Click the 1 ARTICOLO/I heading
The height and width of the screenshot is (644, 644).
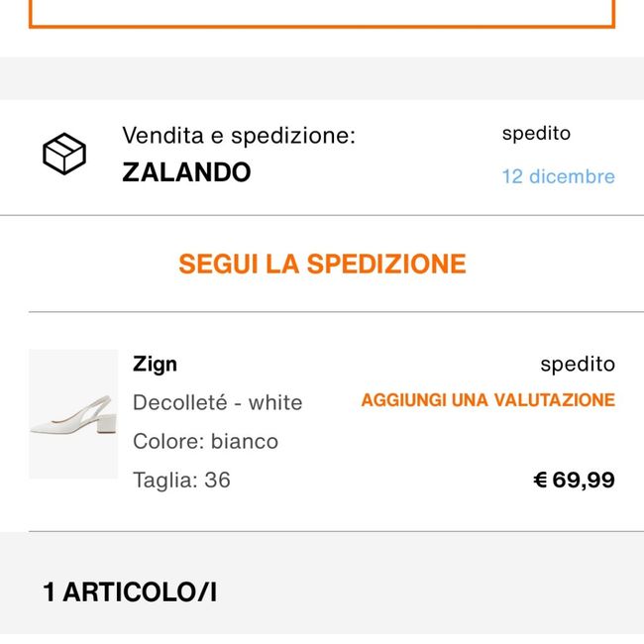point(130,592)
